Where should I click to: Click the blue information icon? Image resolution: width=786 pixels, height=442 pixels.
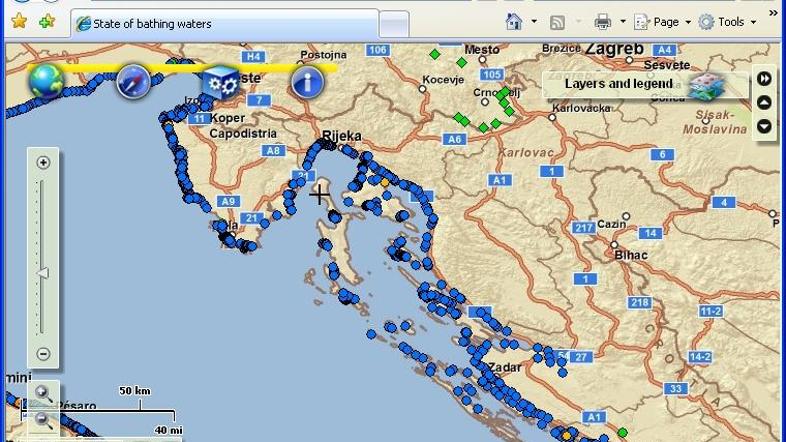click(x=307, y=82)
